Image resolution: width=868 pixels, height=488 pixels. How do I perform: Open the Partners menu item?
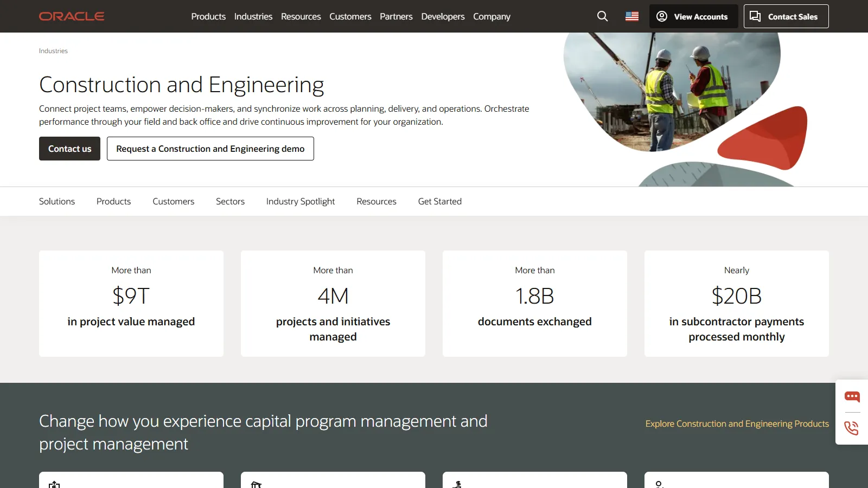coord(396,16)
